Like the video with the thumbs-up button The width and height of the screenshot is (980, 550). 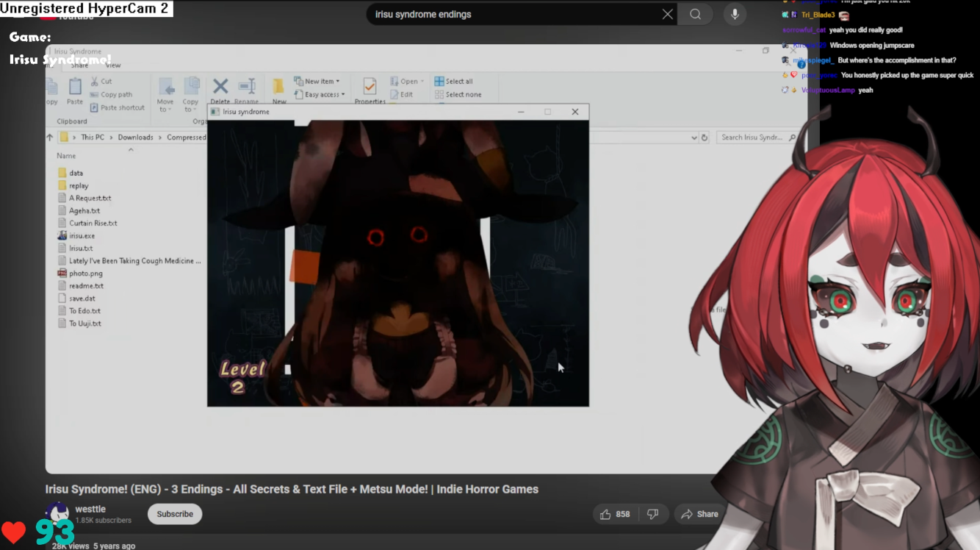point(614,514)
